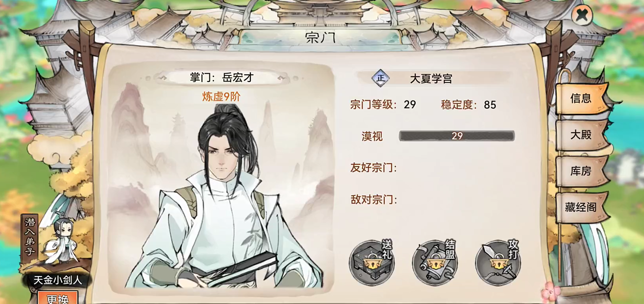
Task: Click the 友好宗门 label
Action: (373, 168)
